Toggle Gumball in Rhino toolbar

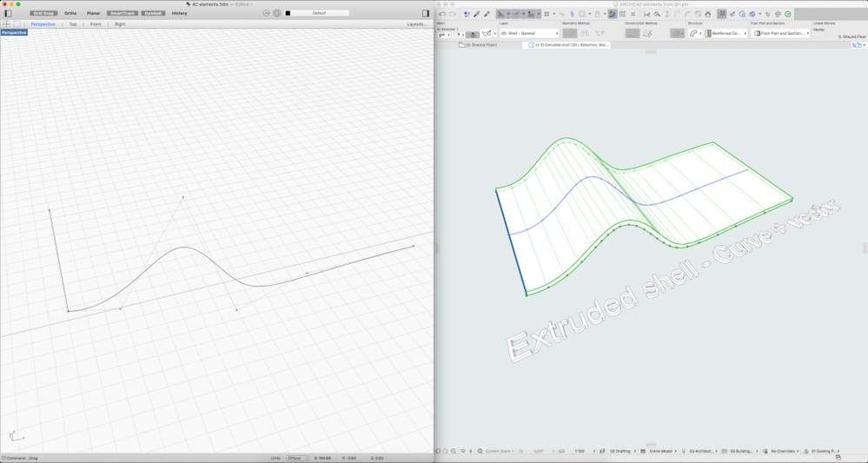153,13
